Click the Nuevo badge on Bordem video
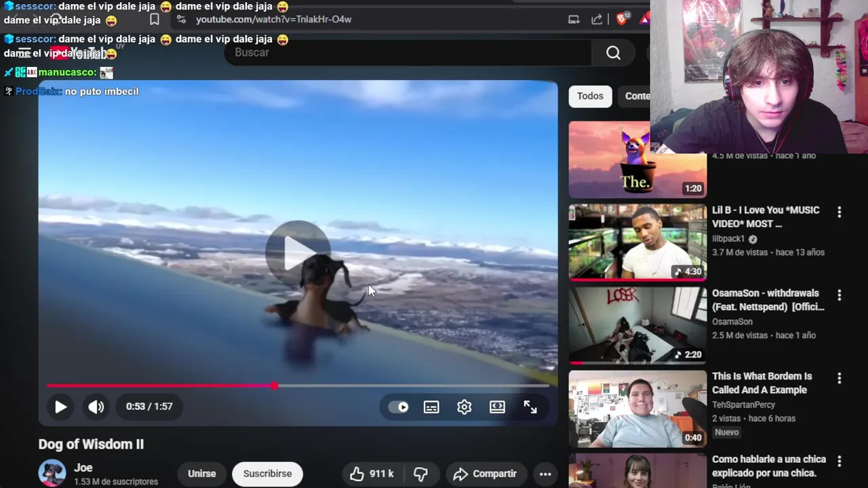Screen dimensions: 868x488 (x=726, y=432)
